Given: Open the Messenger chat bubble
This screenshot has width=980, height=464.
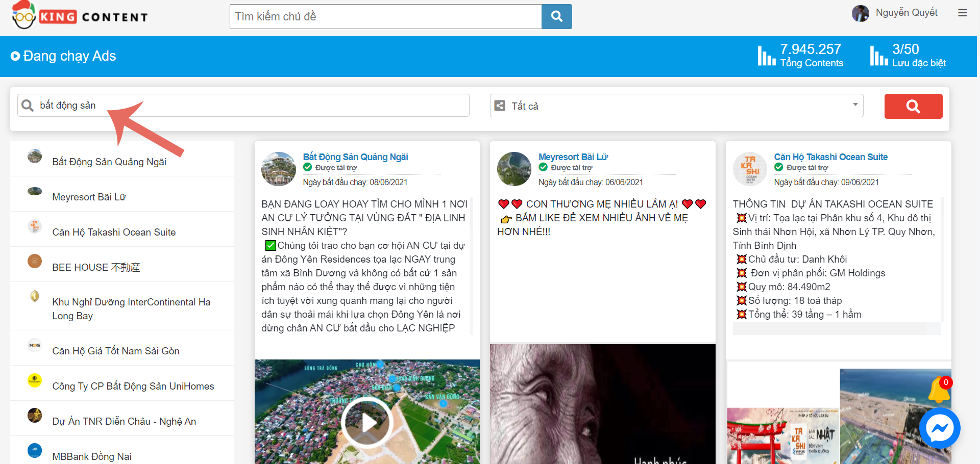Looking at the screenshot, I should click(x=940, y=429).
